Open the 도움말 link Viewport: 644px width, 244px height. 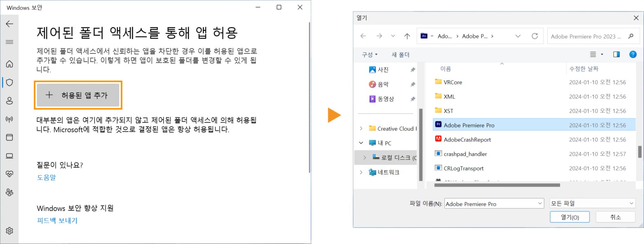[46, 177]
